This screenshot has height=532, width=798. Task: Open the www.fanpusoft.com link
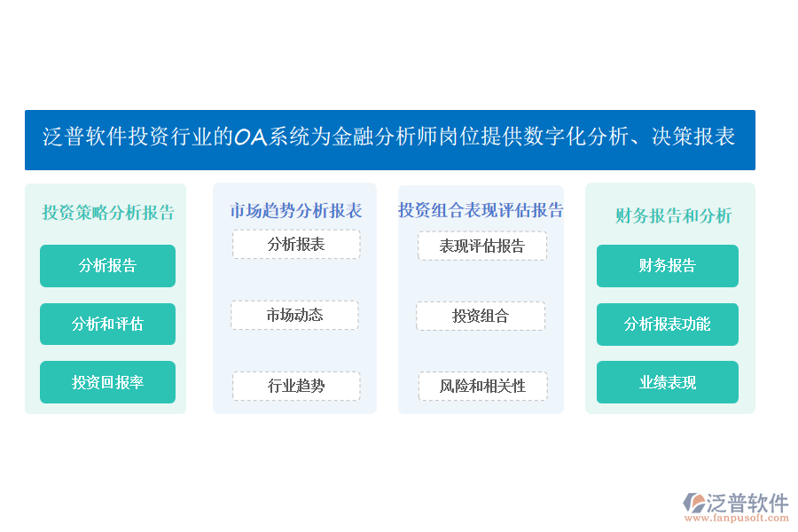click(737, 518)
